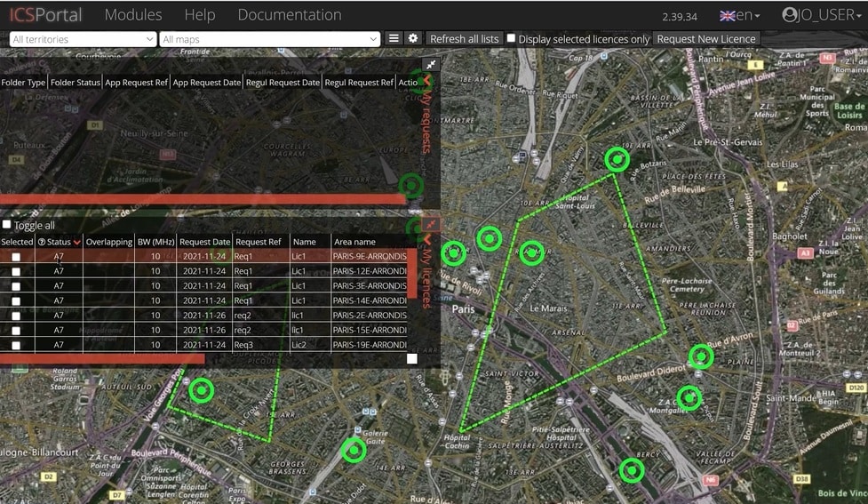The image size is (868, 504).
Task: Select green site marker near Montgallet
Action: [689, 397]
